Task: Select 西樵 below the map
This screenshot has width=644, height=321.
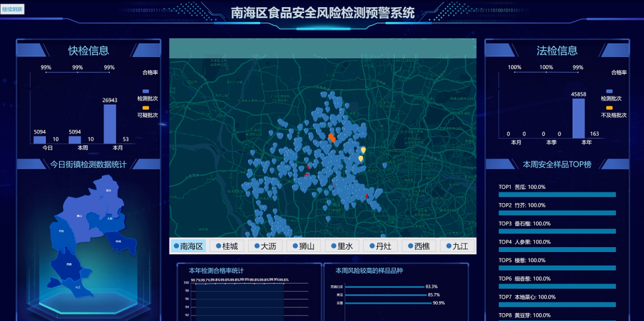Action: click(419, 246)
